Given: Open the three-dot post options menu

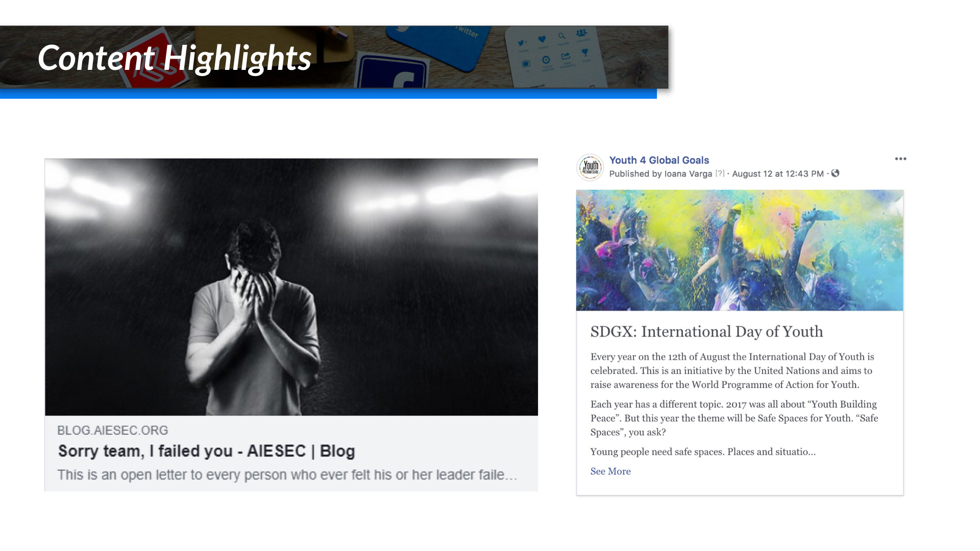Looking at the screenshot, I should [900, 159].
